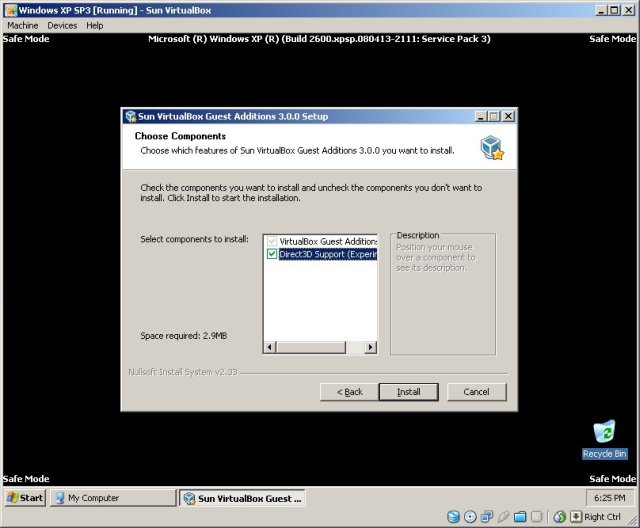Click the CD/DVD drive status icon
The width and height of the screenshot is (640, 528).
[470, 517]
